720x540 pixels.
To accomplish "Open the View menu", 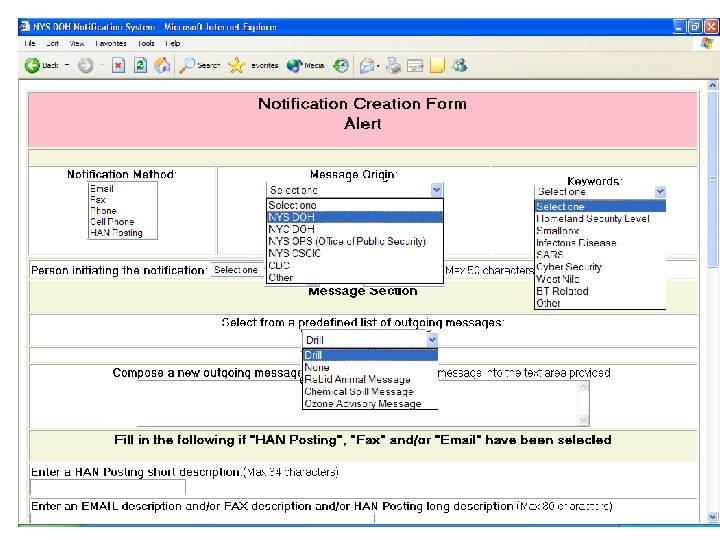I will point(77,44).
